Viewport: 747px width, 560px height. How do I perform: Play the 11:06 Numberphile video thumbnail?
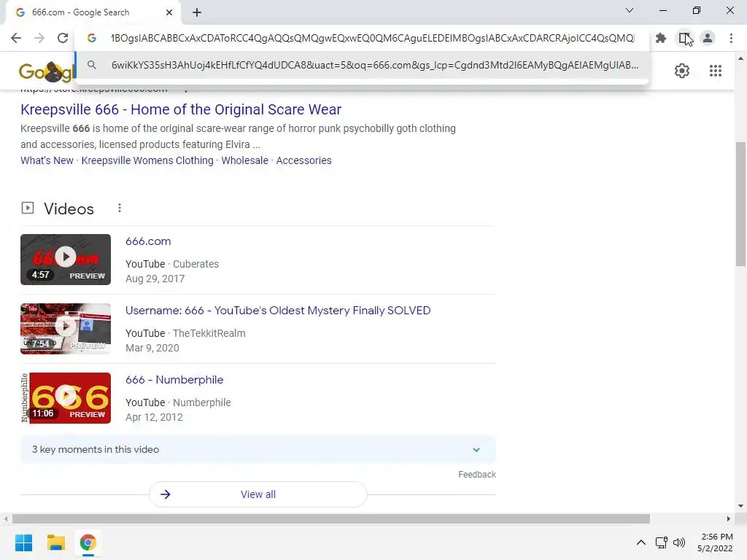click(x=66, y=398)
